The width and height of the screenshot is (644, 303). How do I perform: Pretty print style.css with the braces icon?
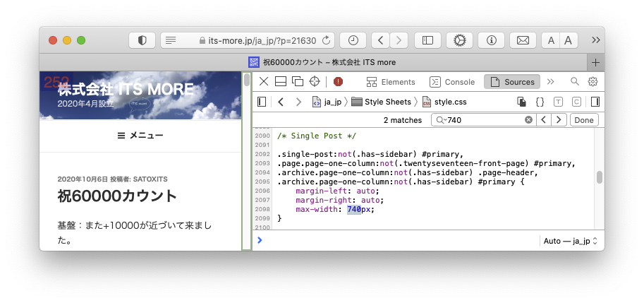pos(540,102)
